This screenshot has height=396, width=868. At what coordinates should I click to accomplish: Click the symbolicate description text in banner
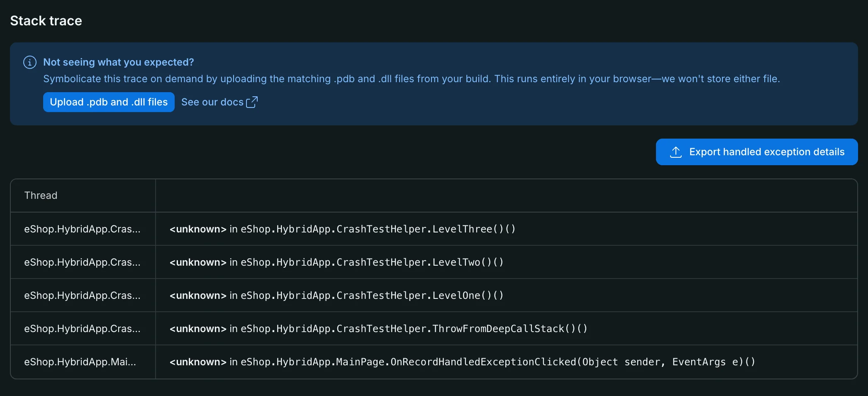[412, 79]
